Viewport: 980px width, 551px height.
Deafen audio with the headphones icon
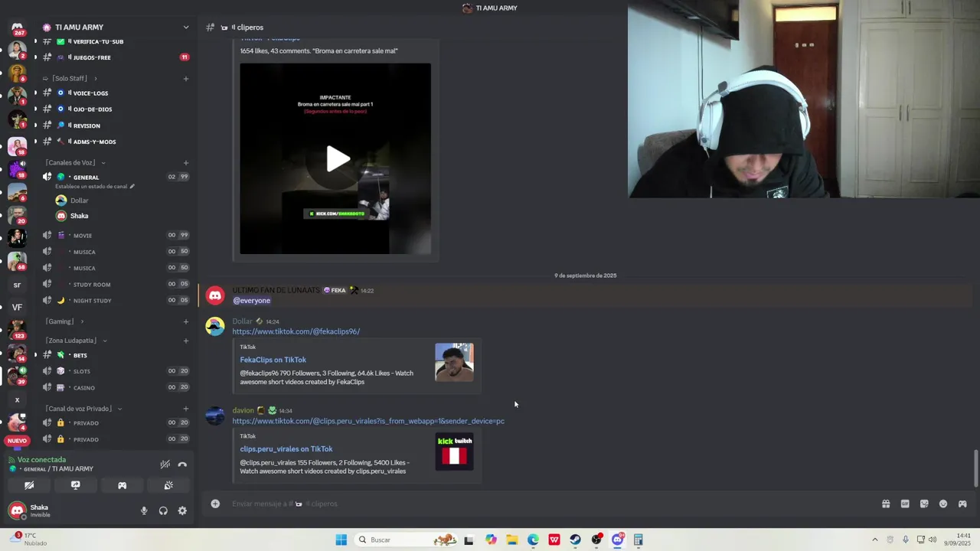(x=163, y=510)
